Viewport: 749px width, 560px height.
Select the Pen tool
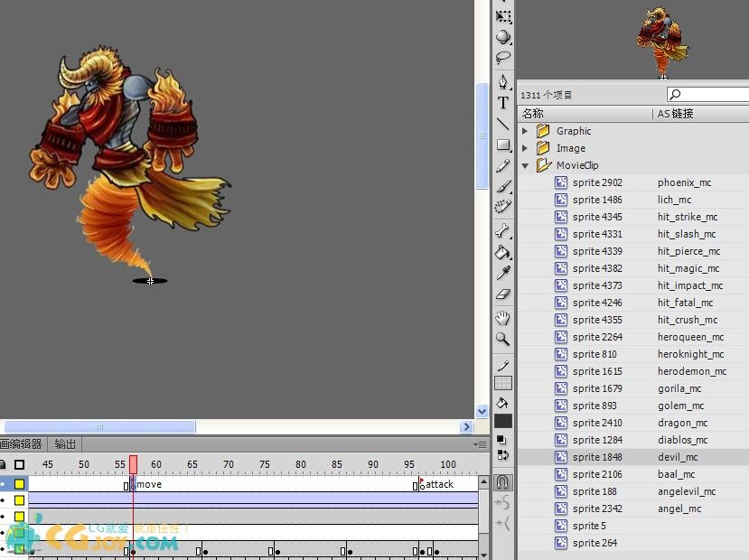point(503,81)
